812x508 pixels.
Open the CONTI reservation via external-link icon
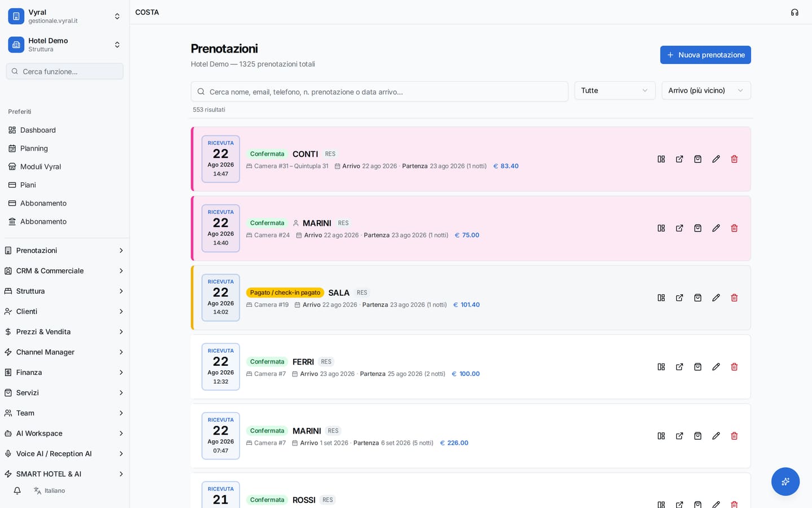(x=679, y=159)
